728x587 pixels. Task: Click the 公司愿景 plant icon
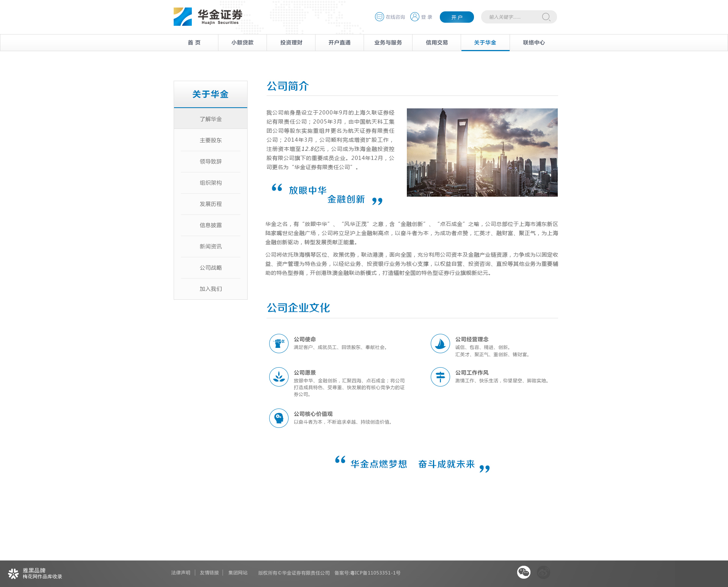[279, 377]
